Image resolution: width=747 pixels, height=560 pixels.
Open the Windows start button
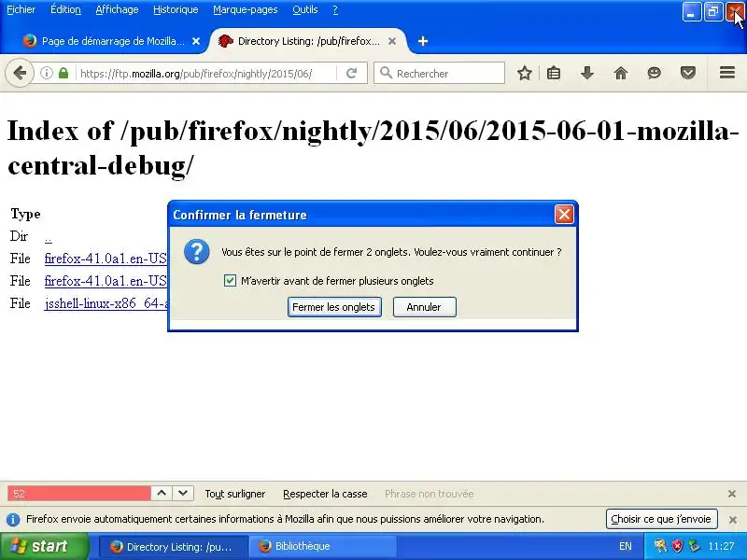(44, 546)
